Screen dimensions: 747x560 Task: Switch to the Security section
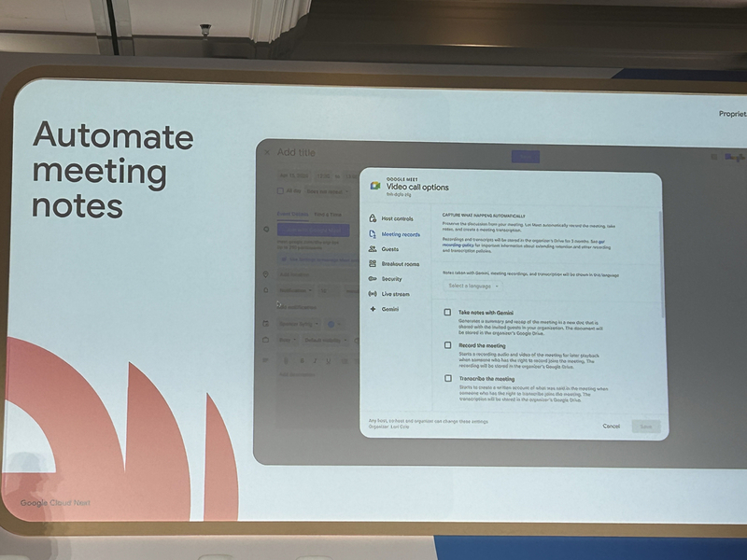391,279
